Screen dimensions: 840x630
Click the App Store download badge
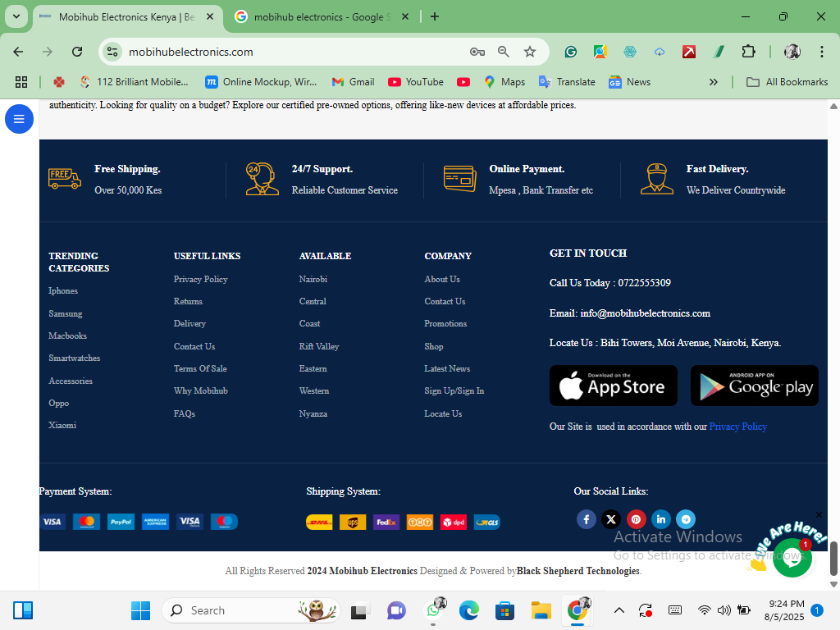pos(613,385)
